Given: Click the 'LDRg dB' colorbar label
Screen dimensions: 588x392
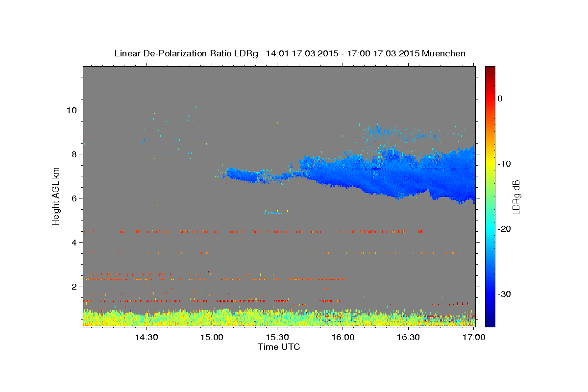Looking at the screenshot, I should (515, 197).
